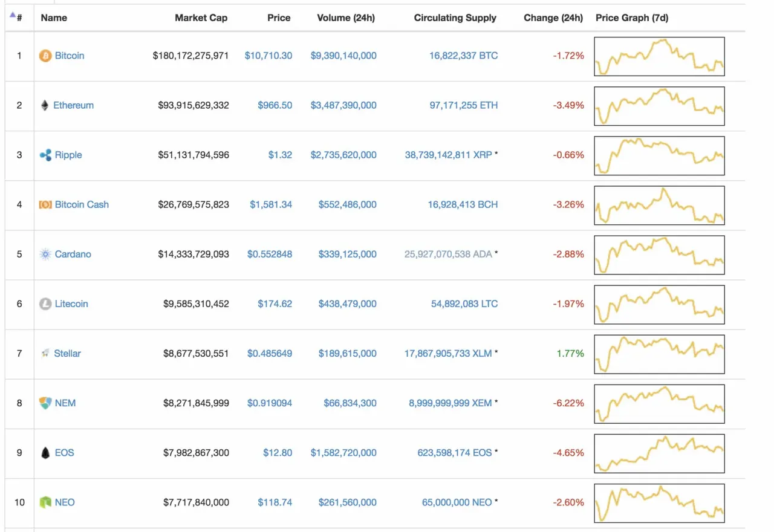This screenshot has height=532, width=774.
Task: Click NEO market cap $7,717,840,000
Action: tap(196, 502)
